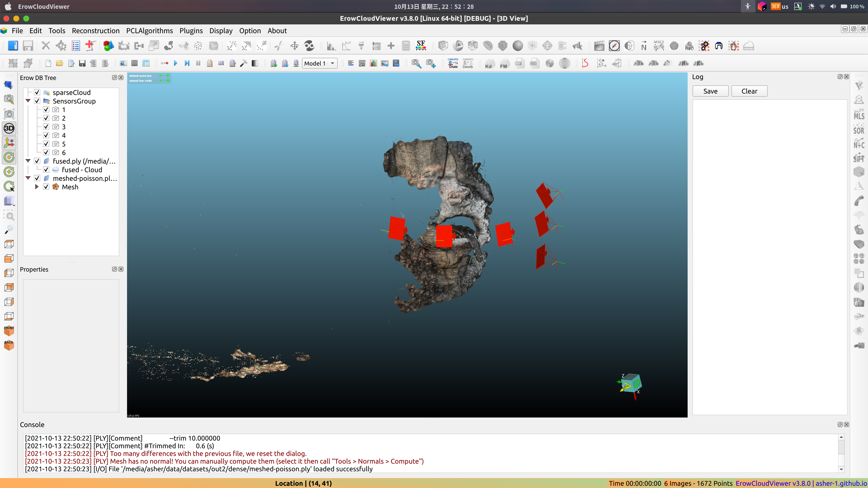
Task: Click the console scrollbar down arrow
Action: (841, 469)
